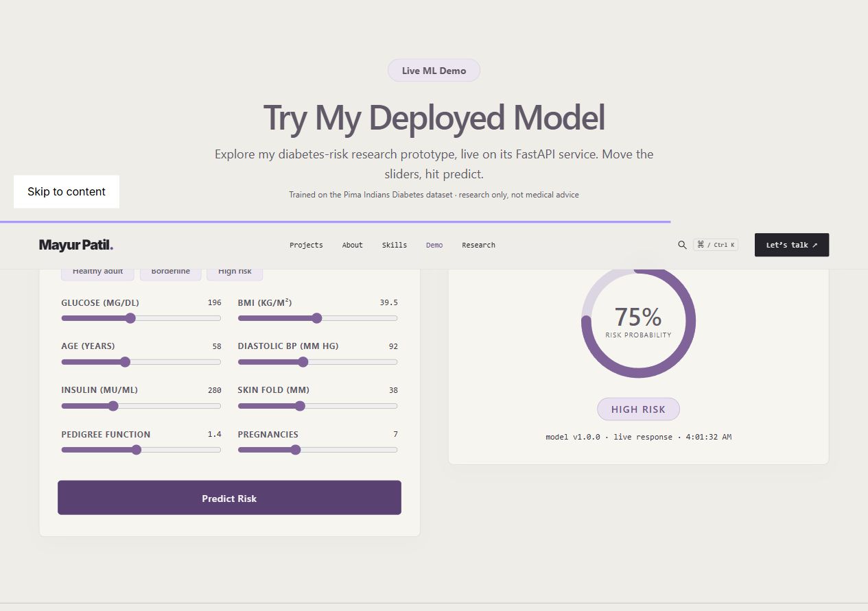Open the Research nav item

tap(478, 245)
